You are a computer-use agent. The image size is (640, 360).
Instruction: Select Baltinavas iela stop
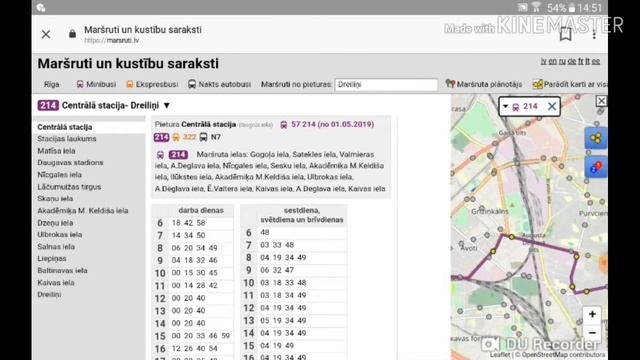pyautogui.click(x=62, y=271)
